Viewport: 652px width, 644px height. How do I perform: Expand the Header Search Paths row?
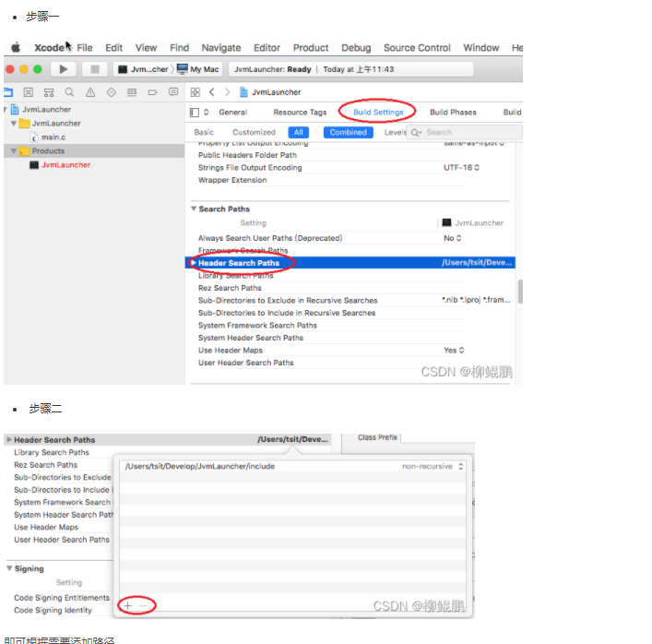(x=194, y=263)
